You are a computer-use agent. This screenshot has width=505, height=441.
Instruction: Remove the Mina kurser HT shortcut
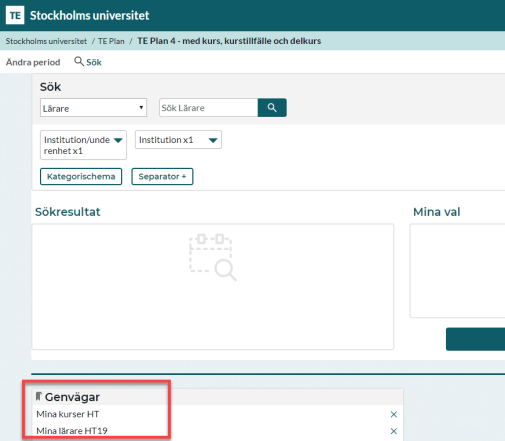tap(394, 414)
